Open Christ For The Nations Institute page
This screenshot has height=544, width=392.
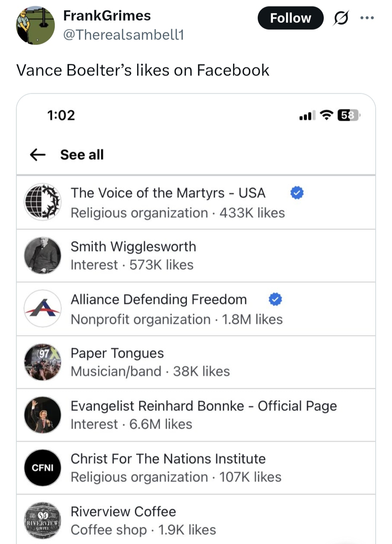click(196, 468)
